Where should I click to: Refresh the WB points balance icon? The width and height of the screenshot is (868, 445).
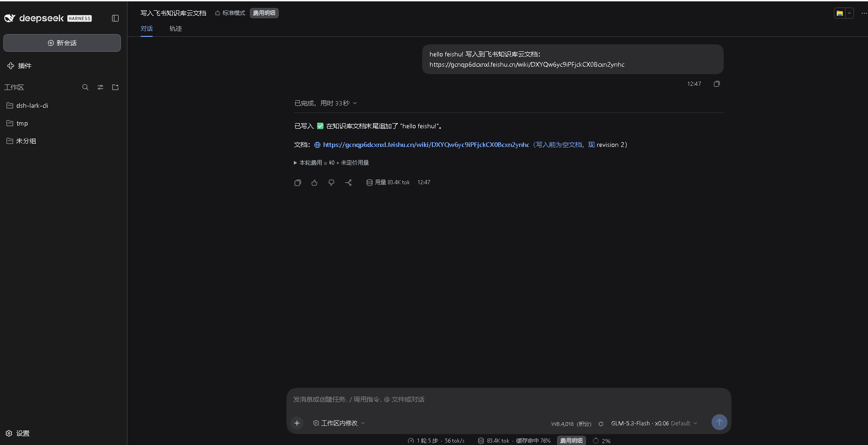(601, 424)
